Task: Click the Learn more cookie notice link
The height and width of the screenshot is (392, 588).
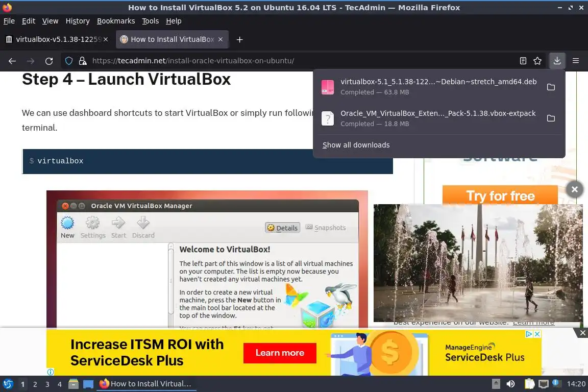Action: pyautogui.click(x=533, y=323)
